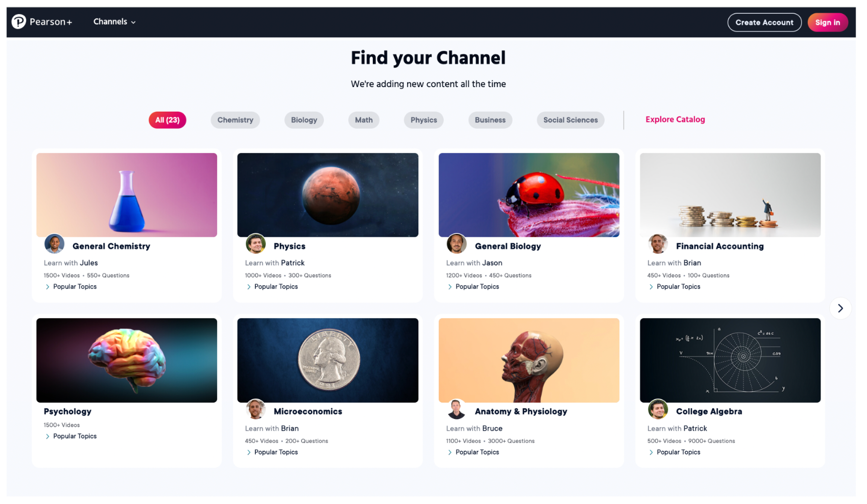This screenshot has height=504, width=867.
Task: Click "Learn with Jules" text
Action: (x=71, y=263)
